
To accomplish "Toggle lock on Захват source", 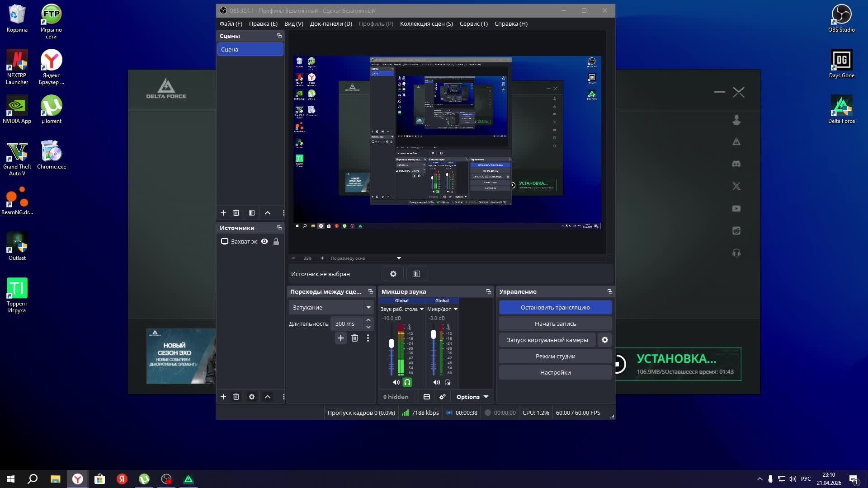I will tap(276, 241).
